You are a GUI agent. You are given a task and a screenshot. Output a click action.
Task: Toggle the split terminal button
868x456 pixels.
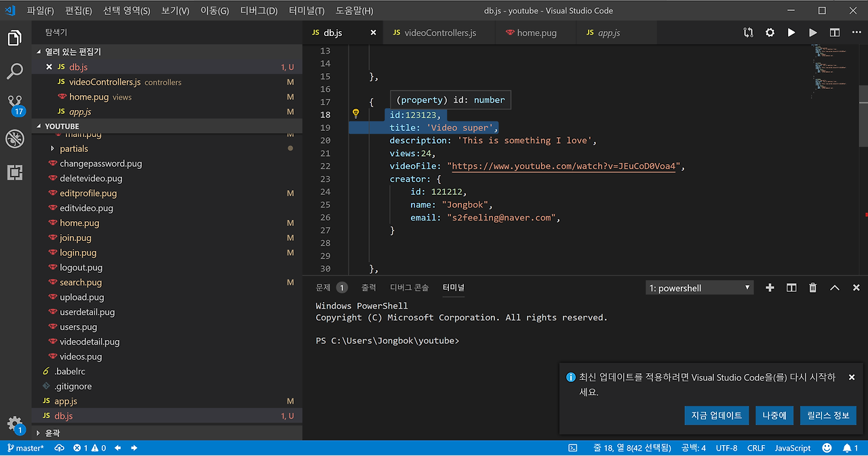791,288
